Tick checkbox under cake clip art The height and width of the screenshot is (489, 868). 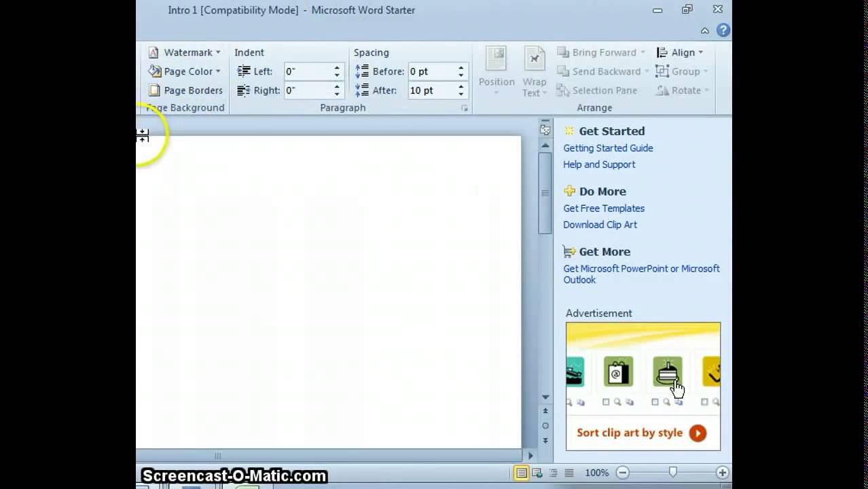point(655,402)
